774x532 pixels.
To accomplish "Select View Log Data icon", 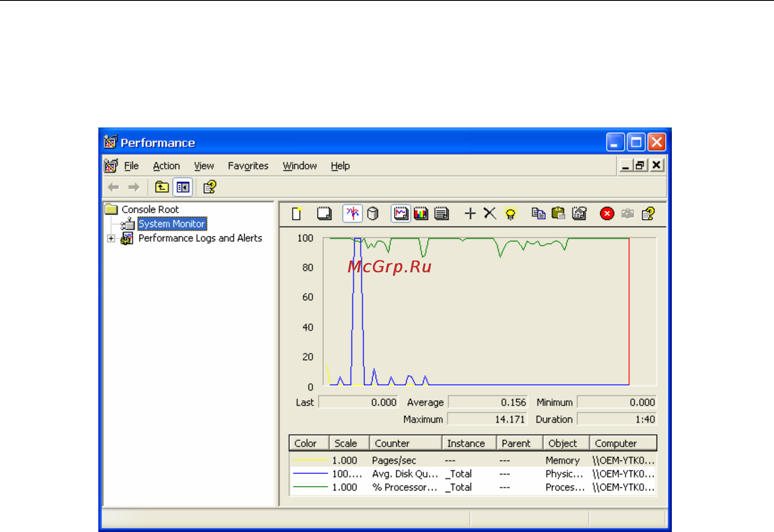I will click(x=373, y=213).
